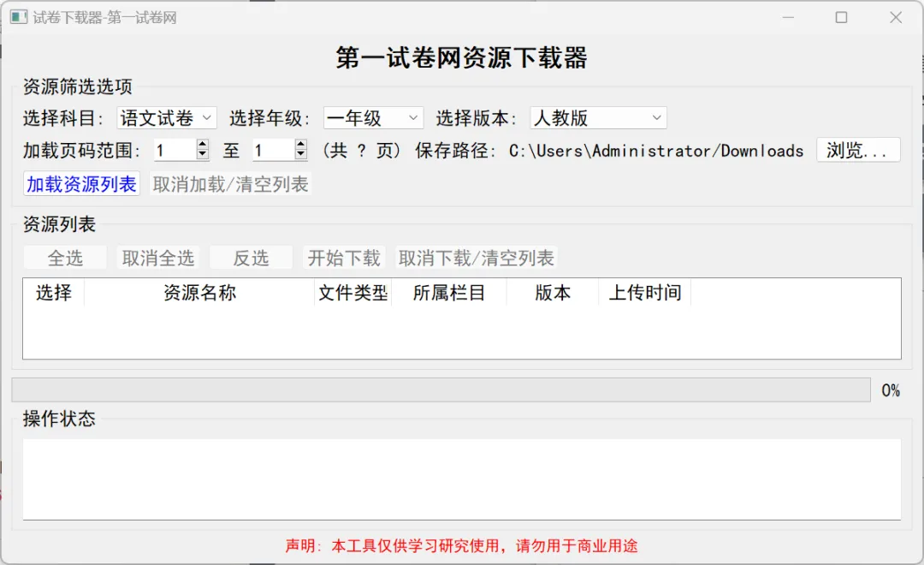This screenshot has height=565, width=924.
Task: Start downloading with the 开始下载 button
Action: click(344, 257)
